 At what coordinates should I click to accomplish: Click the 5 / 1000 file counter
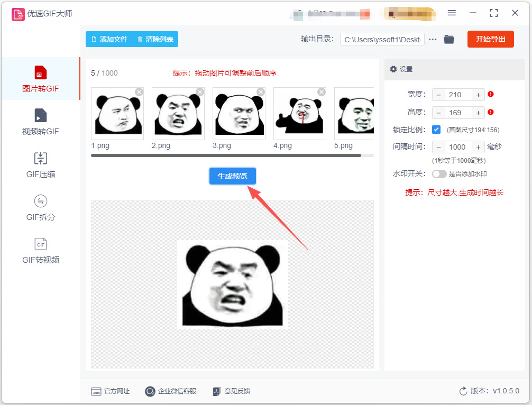point(104,73)
